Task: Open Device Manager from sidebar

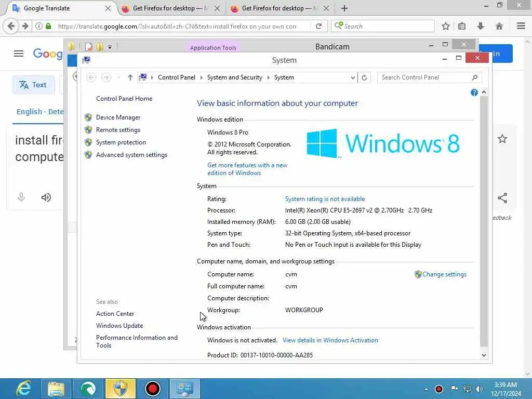Action: point(118,117)
